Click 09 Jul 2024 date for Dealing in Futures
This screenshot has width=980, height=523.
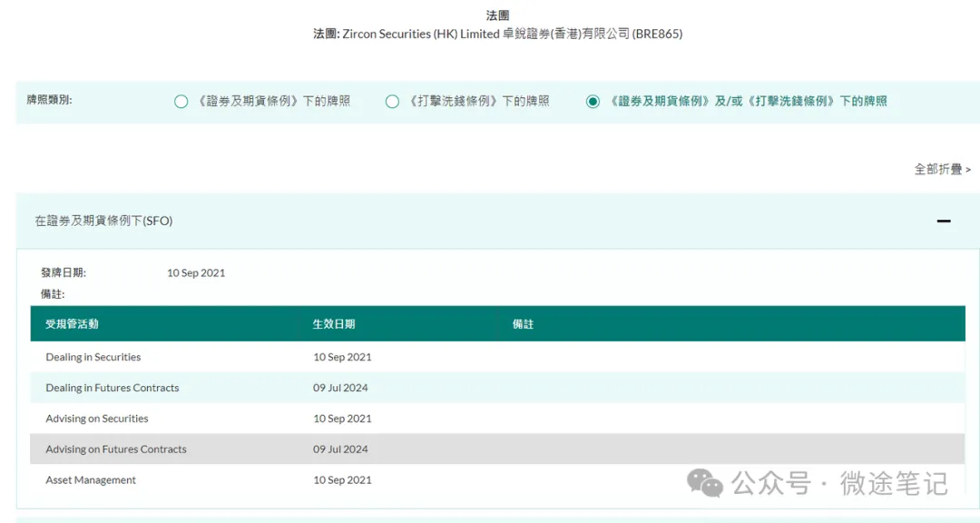click(x=342, y=388)
